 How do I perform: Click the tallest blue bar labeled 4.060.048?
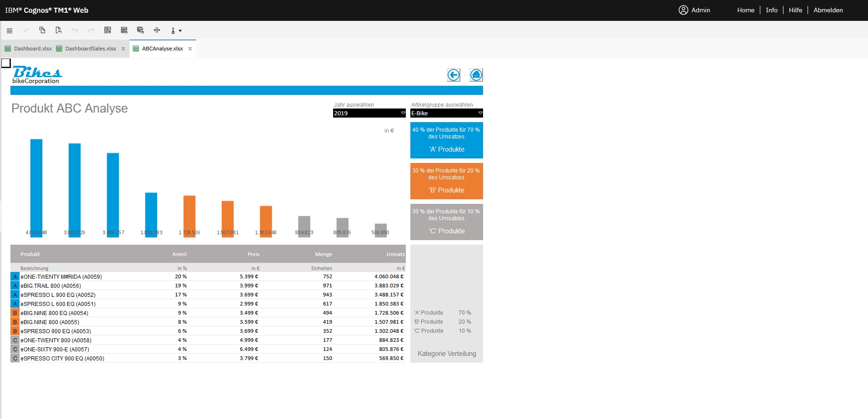pyautogui.click(x=36, y=188)
